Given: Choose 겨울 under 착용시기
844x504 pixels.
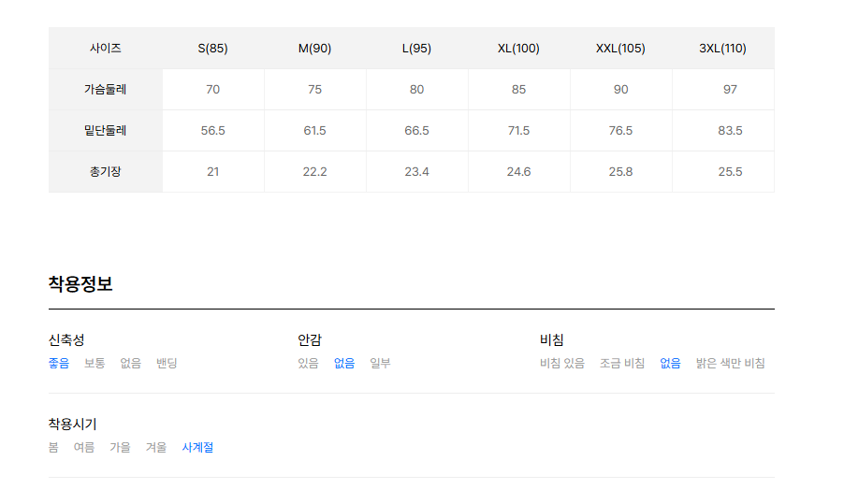Looking at the screenshot, I should (x=156, y=447).
